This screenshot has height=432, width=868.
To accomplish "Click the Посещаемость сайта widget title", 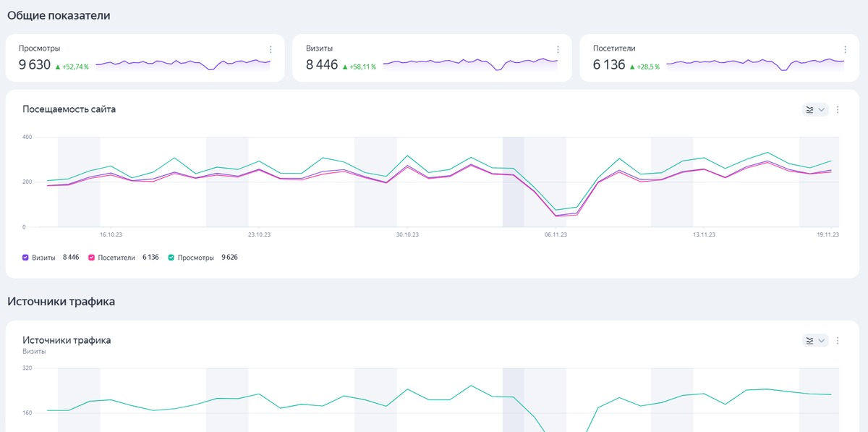I will tap(69, 109).
